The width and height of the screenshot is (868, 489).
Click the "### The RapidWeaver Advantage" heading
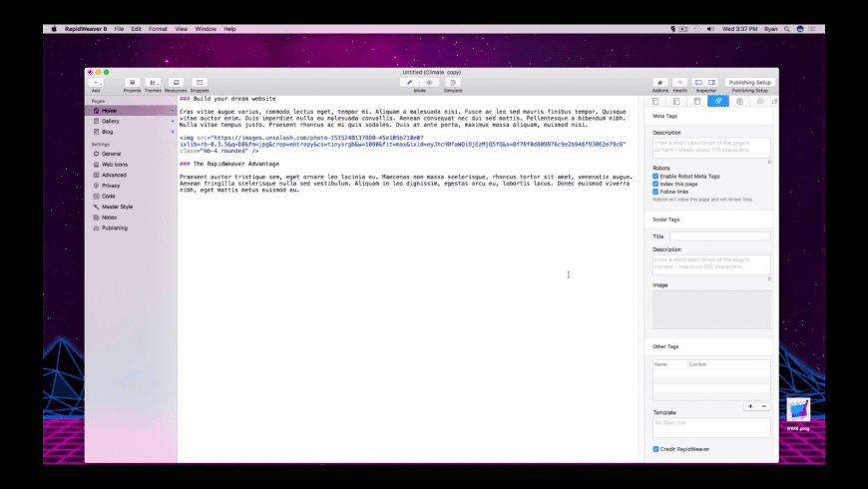(229, 164)
